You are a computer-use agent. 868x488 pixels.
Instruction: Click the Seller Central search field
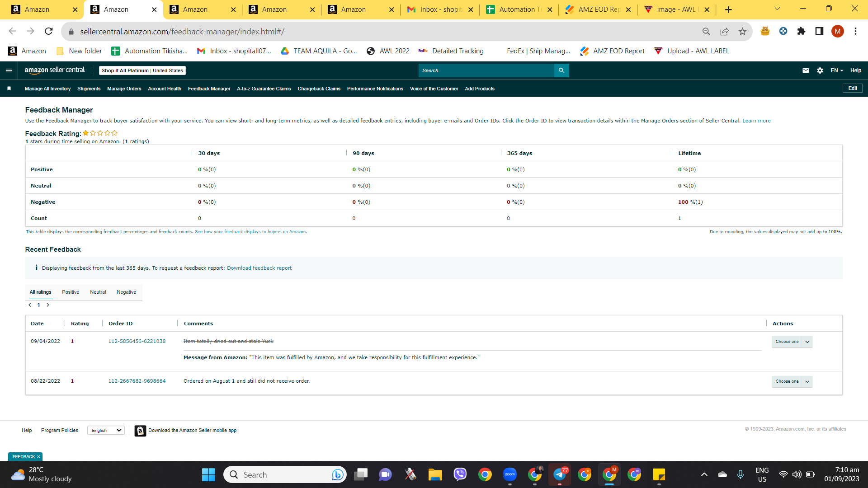tap(486, 70)
